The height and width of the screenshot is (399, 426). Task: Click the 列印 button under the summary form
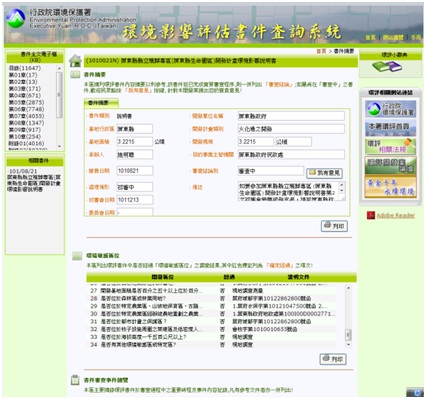click(x=334, y=226)
